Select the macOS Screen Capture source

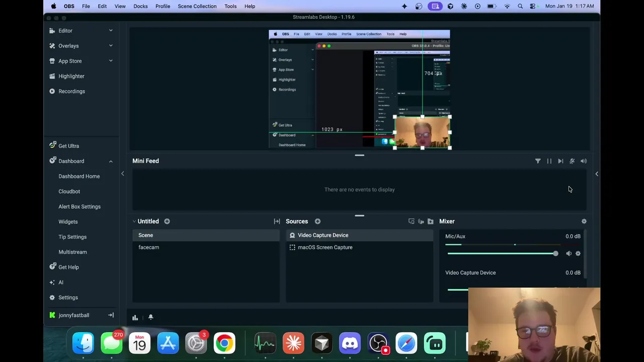coord(359,247)
